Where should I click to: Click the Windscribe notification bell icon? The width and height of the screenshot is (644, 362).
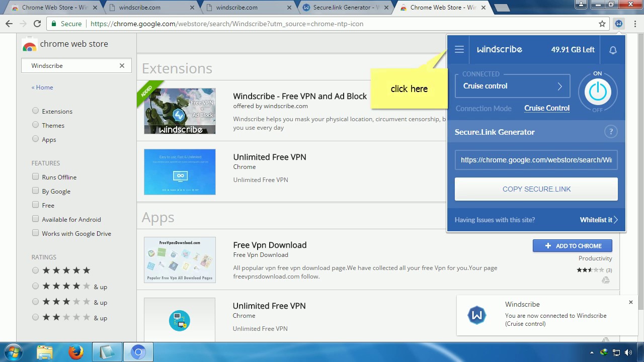point(613,50)
